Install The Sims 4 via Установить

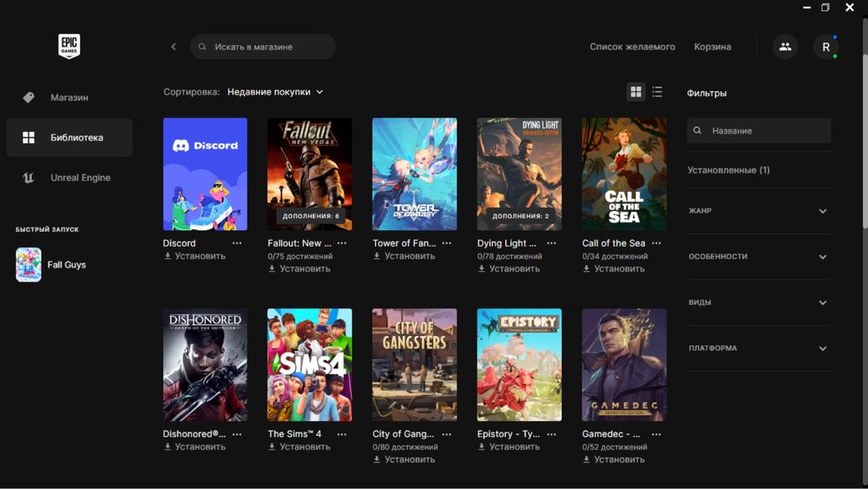pos(299,446)
